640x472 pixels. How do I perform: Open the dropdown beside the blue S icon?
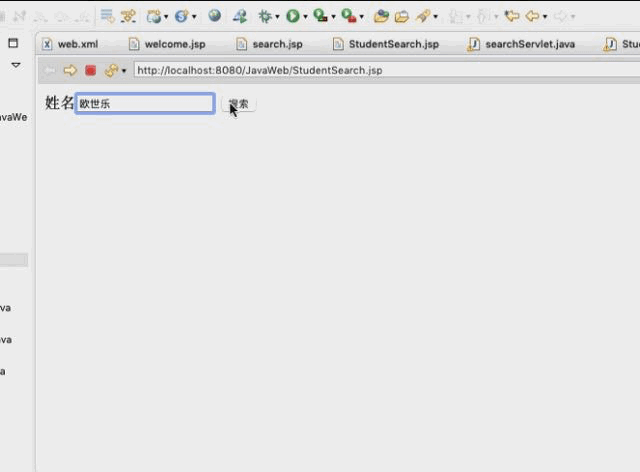194,17
